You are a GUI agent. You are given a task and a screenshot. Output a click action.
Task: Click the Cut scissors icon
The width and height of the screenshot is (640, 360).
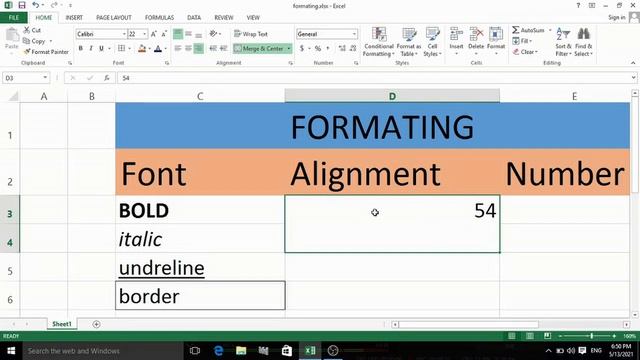(x=27, y=30)
